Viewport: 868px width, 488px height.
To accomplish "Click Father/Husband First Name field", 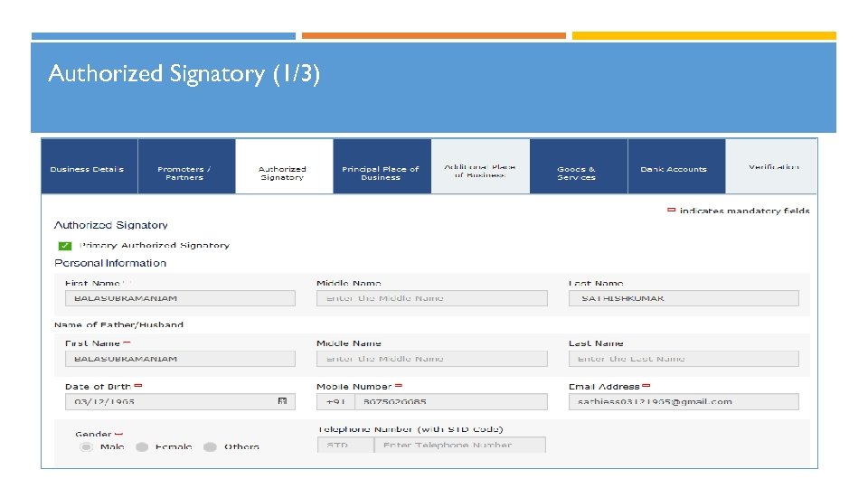I will click(180, 359).
